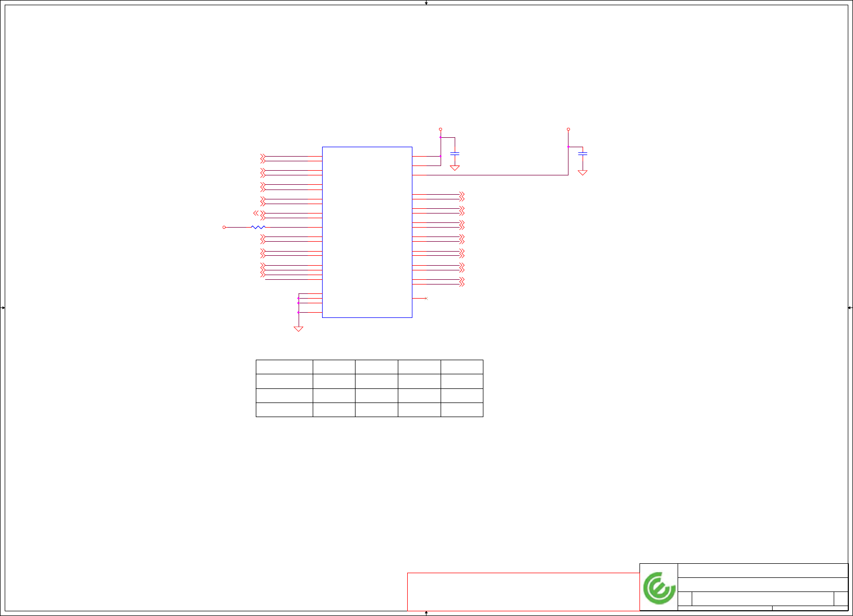Select power terminal above the far-right capacitor
Viewport: 853px width, 616px height.
(568, 129)
